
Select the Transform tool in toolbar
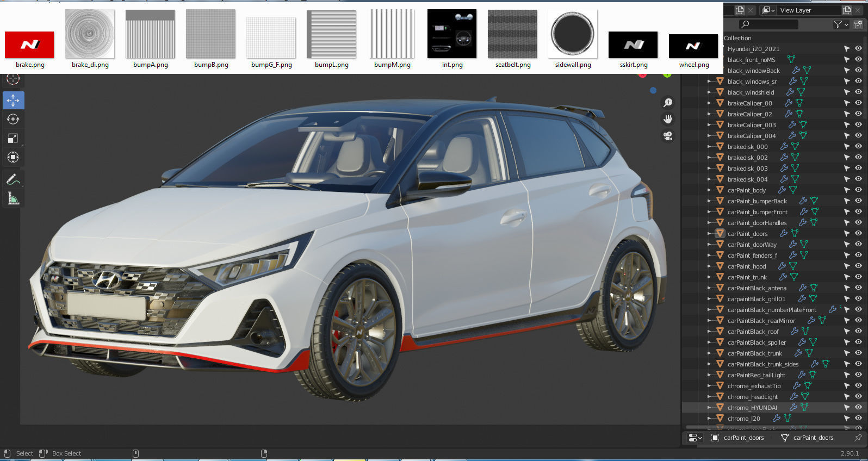13,158
